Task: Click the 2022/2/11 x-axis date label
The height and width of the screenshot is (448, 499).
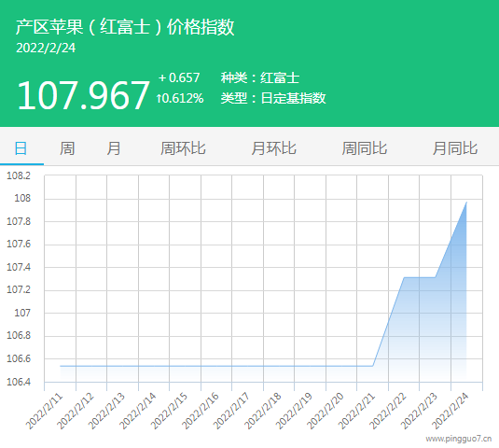Action: point(44,411)
